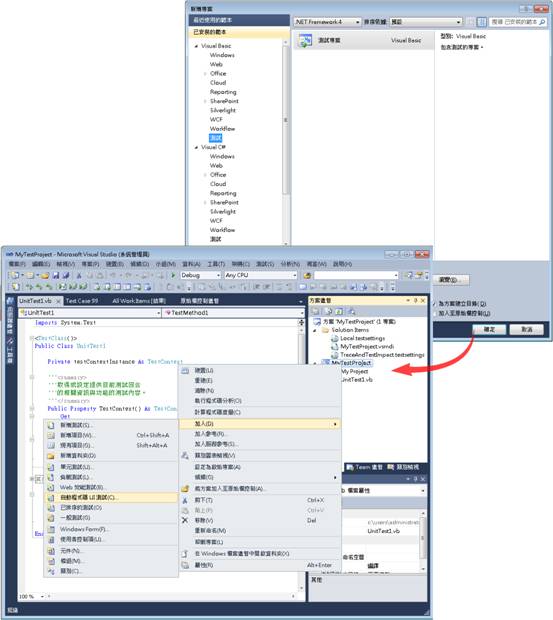Click the test project template icon
This screenshot has height=620, width=553.
pyautogui.click(x=305, y=41)
